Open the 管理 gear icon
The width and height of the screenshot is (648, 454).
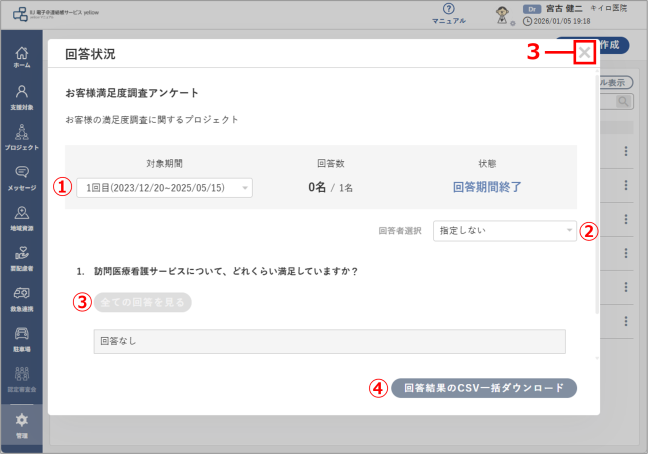21,425
